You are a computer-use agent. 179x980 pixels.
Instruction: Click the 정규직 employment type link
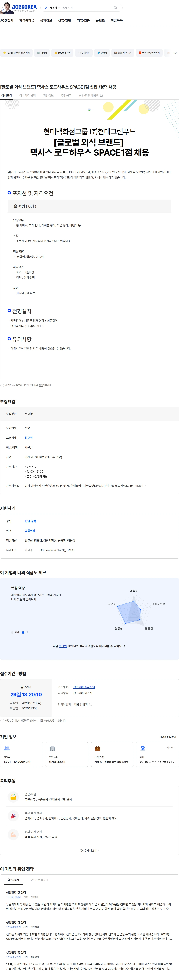pyautogui.click(x=29, y=438)
